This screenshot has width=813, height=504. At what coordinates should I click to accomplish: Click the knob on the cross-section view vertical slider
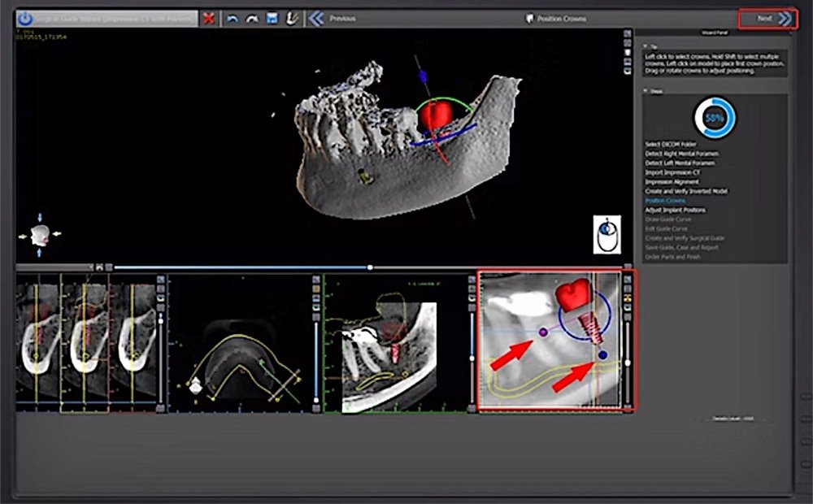pos(161,321)
